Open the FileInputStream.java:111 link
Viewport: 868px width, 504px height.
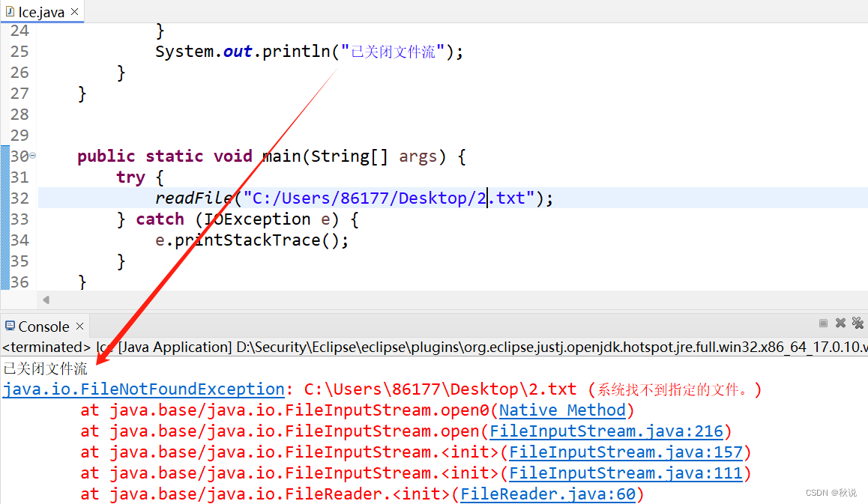click(x=626, y=473)
